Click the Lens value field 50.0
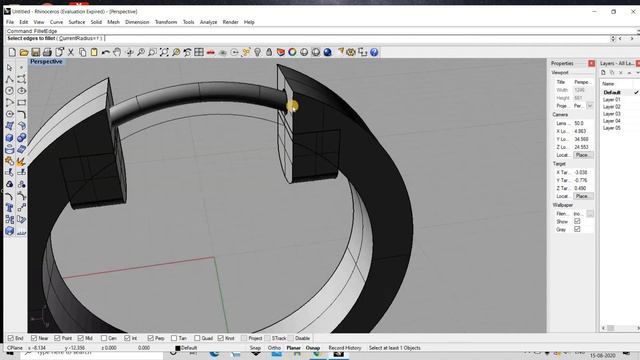Image resolution: width=640 pixels, height=360 pixels. [x=583, y=123]
